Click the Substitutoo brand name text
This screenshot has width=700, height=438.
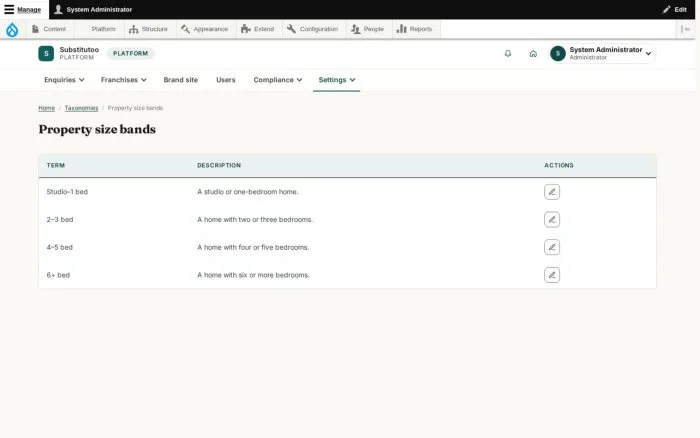pyautogui.click(x=79, y=50)
